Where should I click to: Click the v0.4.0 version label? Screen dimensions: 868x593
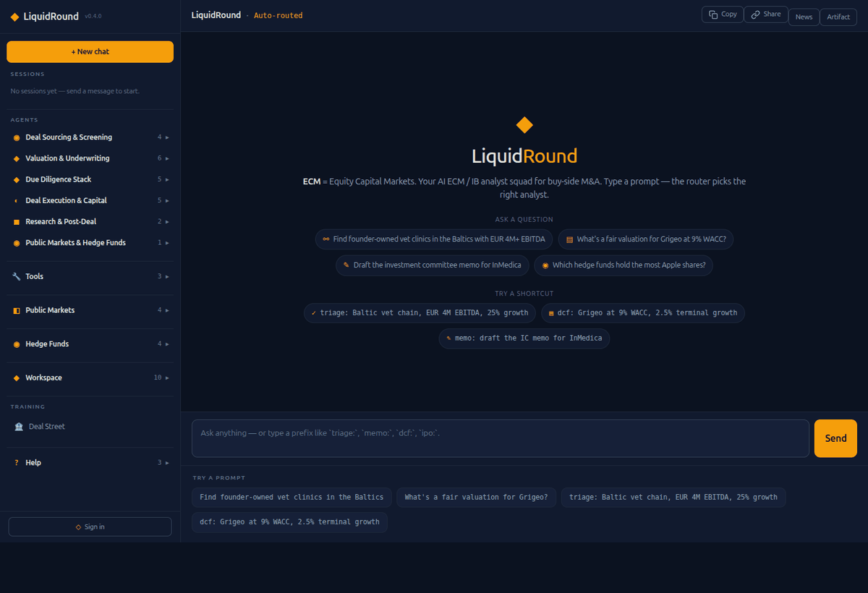pos(93,16)
